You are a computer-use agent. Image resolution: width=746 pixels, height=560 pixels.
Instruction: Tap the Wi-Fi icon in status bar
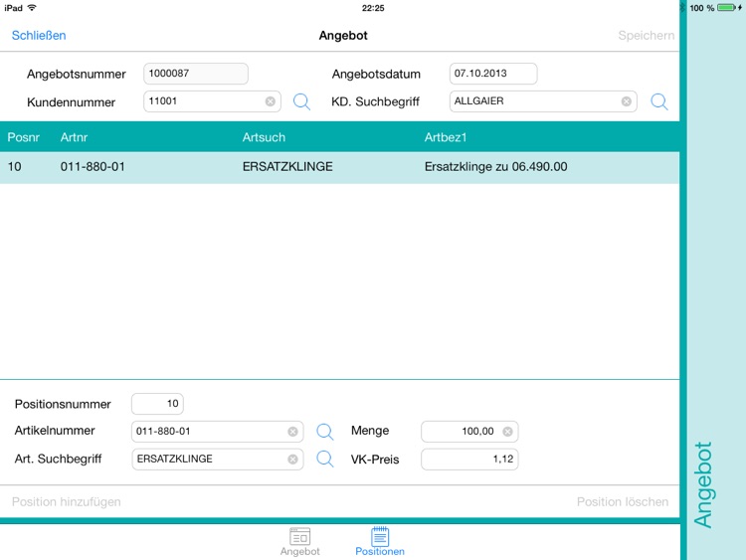[32, 8]
